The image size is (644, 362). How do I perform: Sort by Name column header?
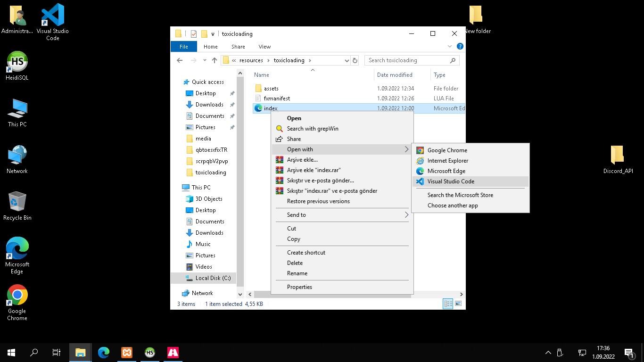[x=313, y=75]
